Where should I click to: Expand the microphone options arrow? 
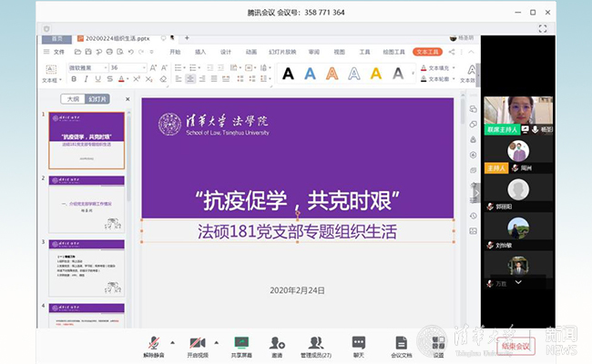coord(172,341)
